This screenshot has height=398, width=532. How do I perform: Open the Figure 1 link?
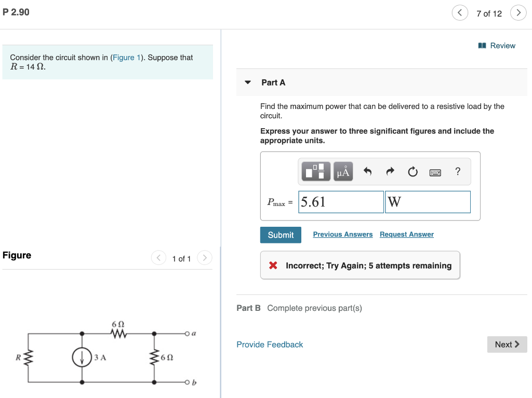tap(127, 58)
